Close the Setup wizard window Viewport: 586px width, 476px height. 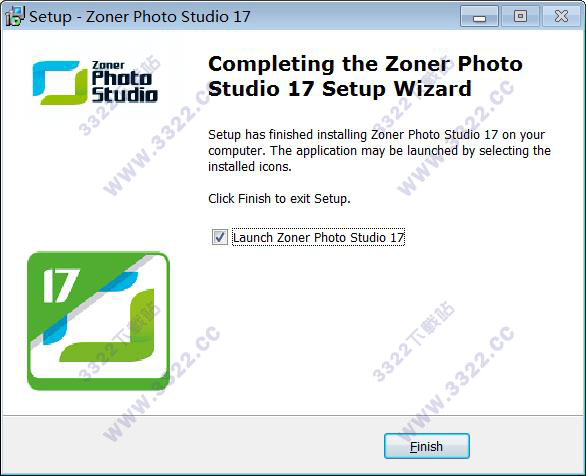(561, 16)
